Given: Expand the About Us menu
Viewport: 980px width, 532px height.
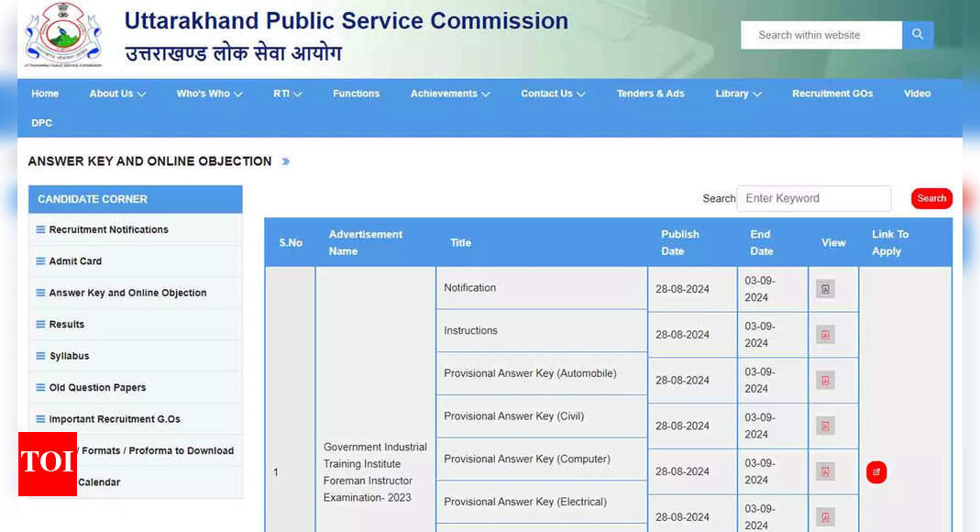Looking at the screenshot, I should coord(117,94).
